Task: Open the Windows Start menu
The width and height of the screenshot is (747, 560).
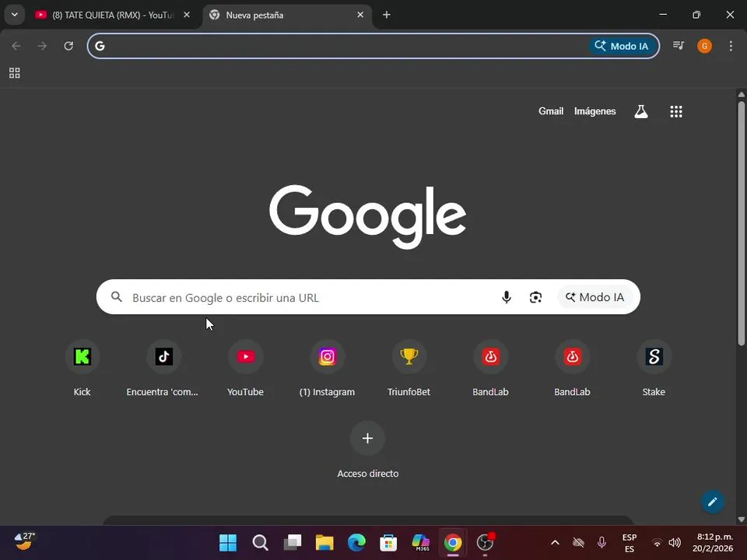Action: [x=228, y=542]
